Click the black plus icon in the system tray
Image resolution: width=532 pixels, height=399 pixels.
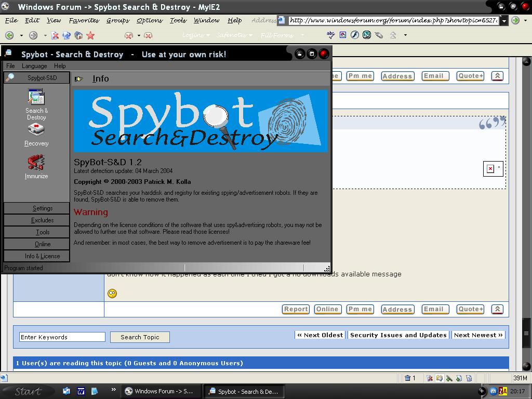tap(482, 392)
